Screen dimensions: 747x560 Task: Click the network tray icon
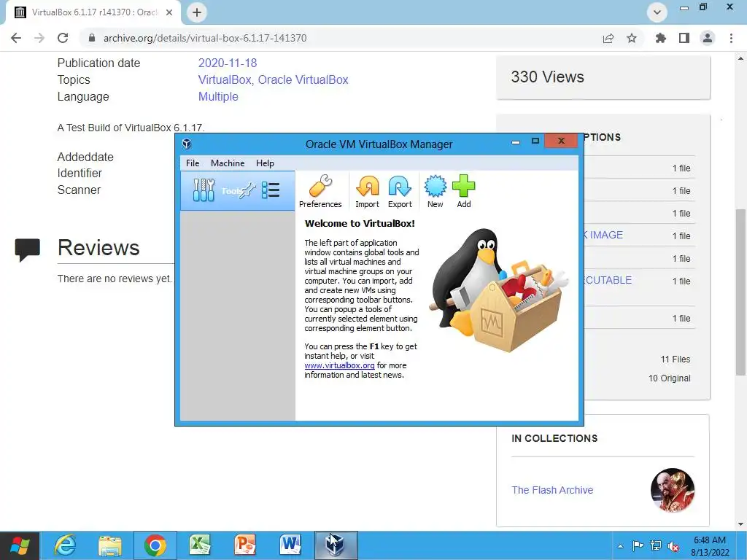[656, 545]
